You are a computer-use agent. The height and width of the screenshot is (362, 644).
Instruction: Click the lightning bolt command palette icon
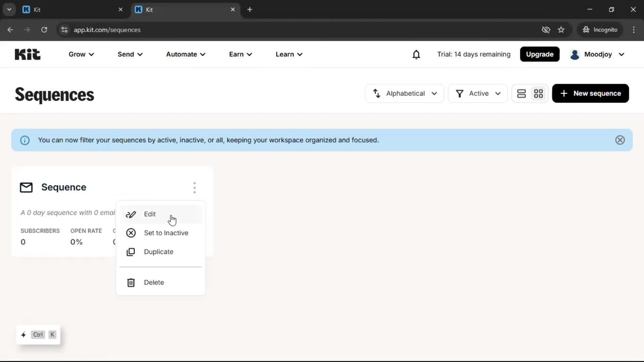click(23, 334)
